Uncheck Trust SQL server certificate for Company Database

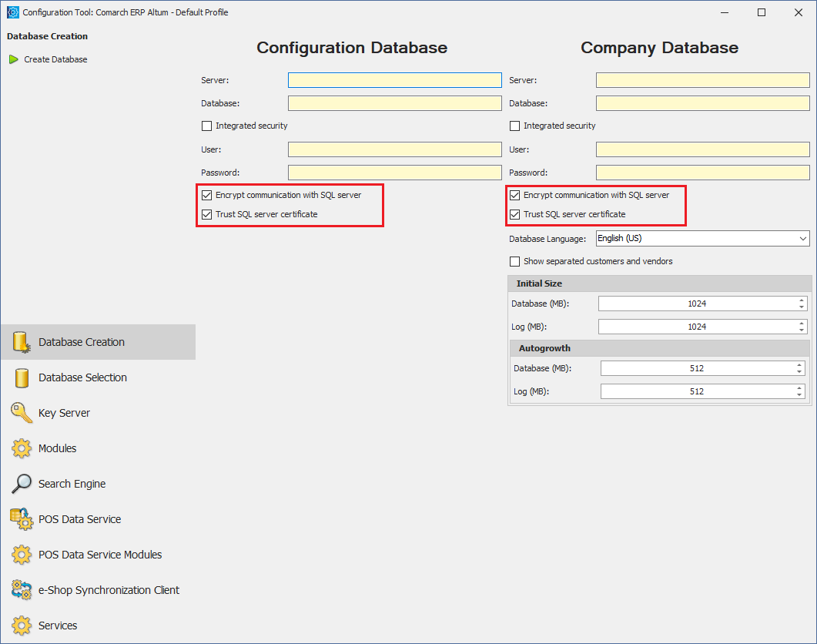tap(515, 214)
